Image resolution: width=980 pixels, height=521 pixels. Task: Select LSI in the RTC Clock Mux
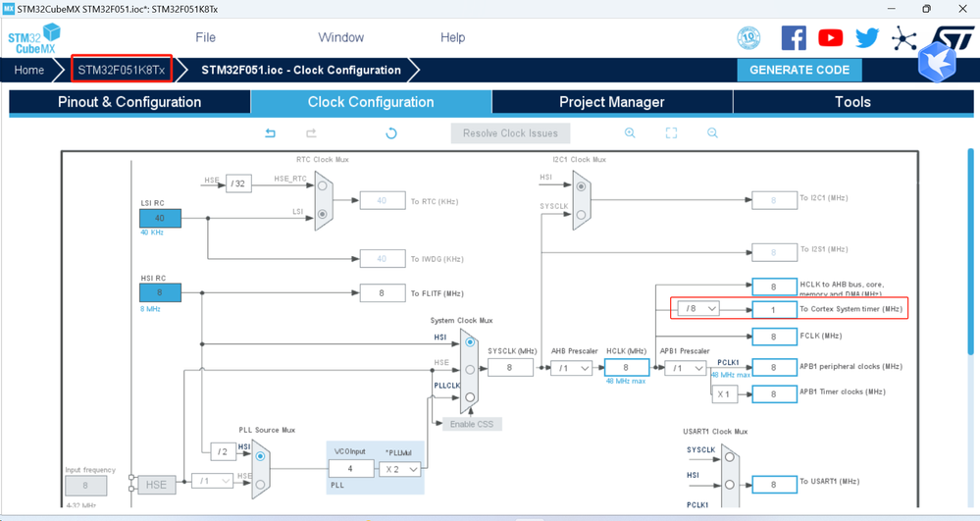coord(323,214)
